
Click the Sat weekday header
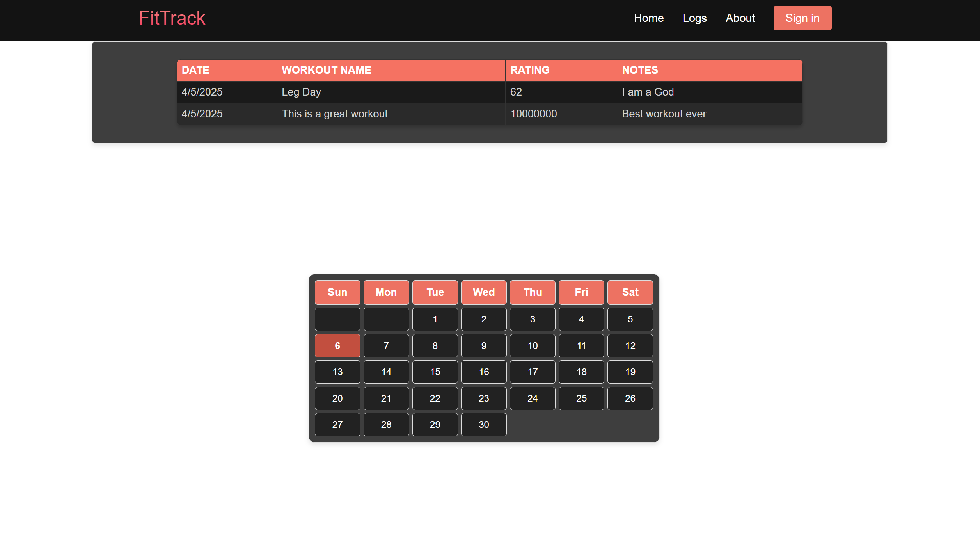coord(630,292)
